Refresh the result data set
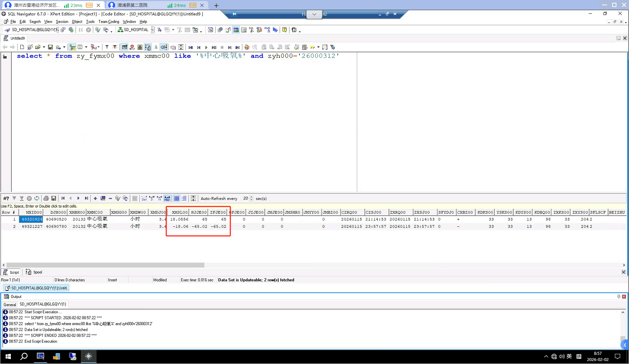 click(37, 198)
